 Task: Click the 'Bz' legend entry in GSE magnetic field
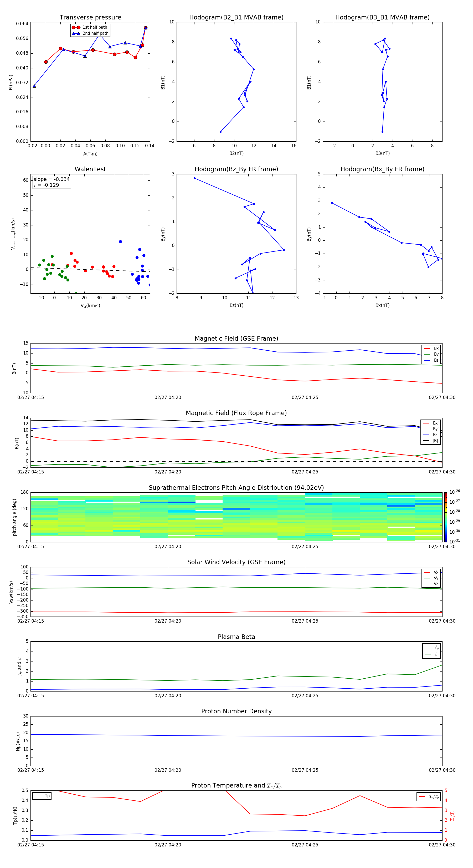[431, 360]
